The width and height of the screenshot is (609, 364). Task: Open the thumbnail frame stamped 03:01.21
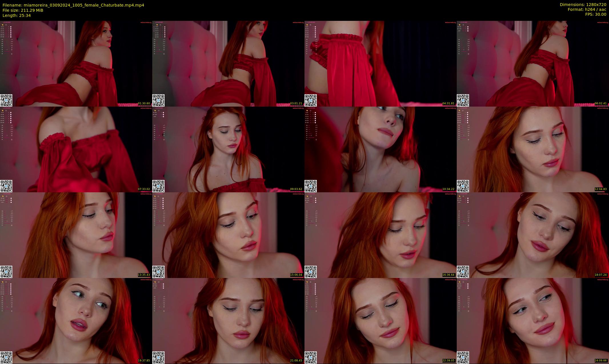point(228,63)
